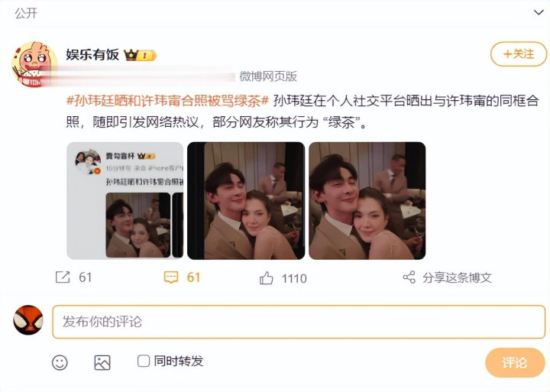Open the 公开 visibility label
The width and height of the screenshot is (550, 392).
[26, 13]
